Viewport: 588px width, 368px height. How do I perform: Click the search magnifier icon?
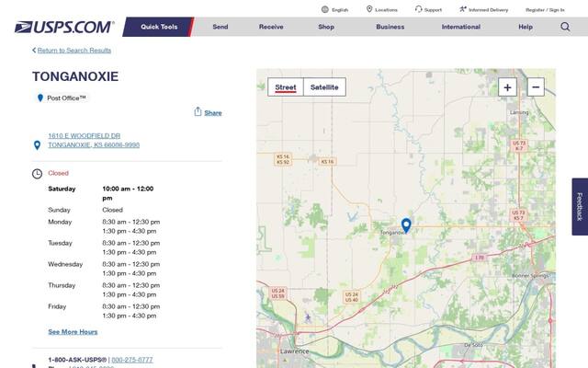coord(565,27)
